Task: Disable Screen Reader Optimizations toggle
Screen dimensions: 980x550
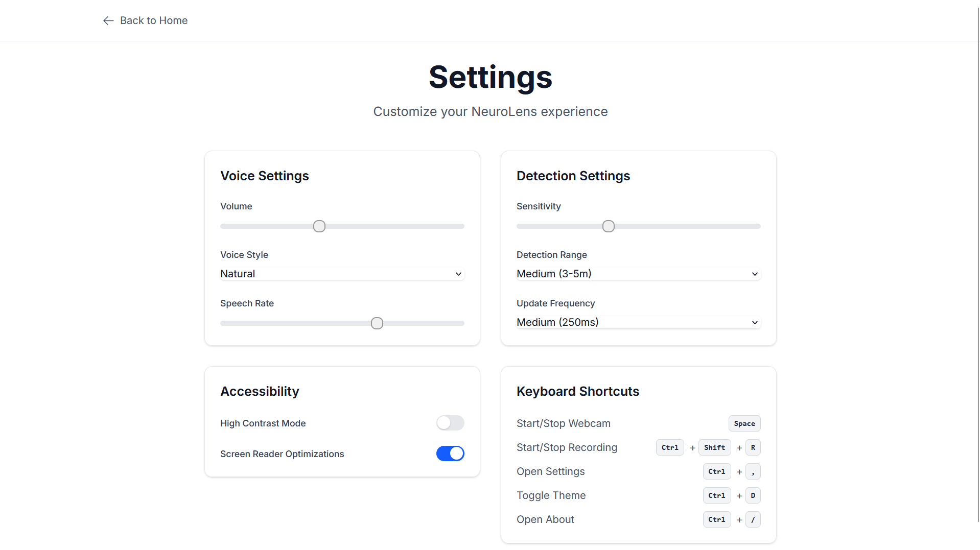Action: [450, 453]
